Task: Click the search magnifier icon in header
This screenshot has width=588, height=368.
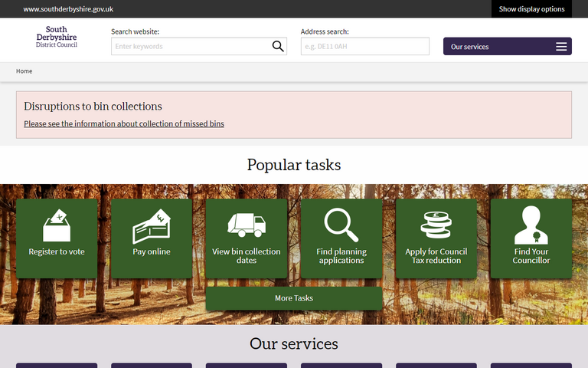Action: click(x=278, y=47)
